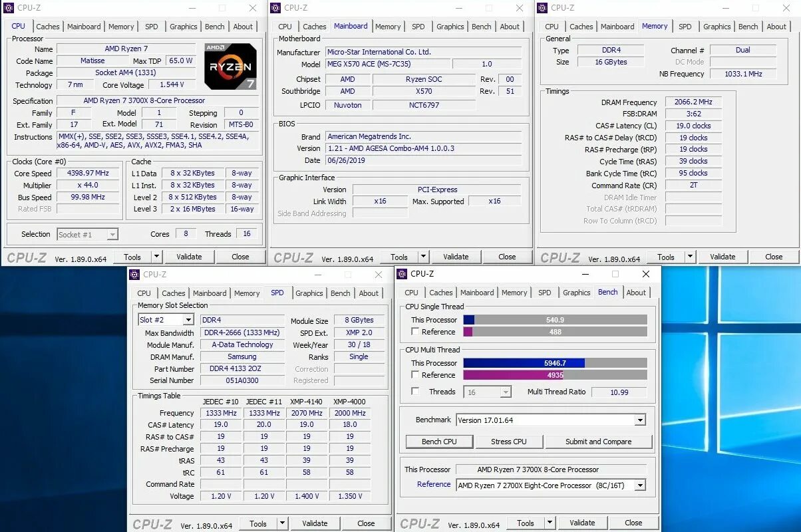Click Validate in the Memory window
The height and width of the screenshot is (532, 801).
tap(722, 257)
